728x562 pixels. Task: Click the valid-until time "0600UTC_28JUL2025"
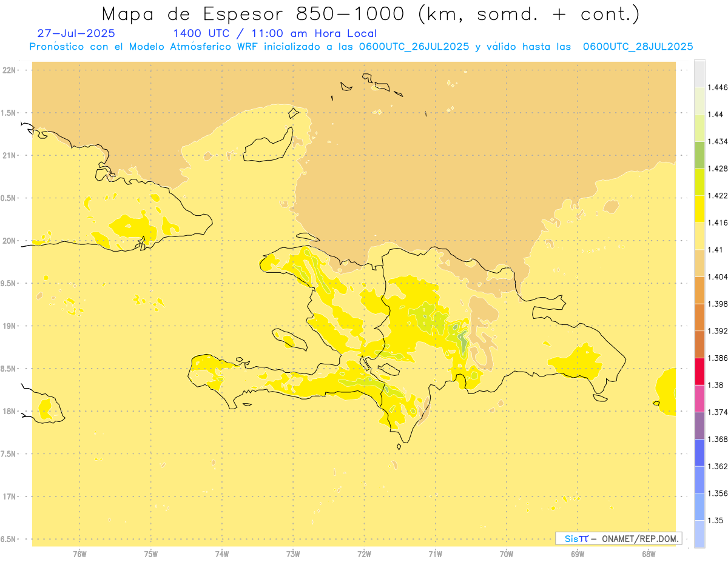point(638,47)
